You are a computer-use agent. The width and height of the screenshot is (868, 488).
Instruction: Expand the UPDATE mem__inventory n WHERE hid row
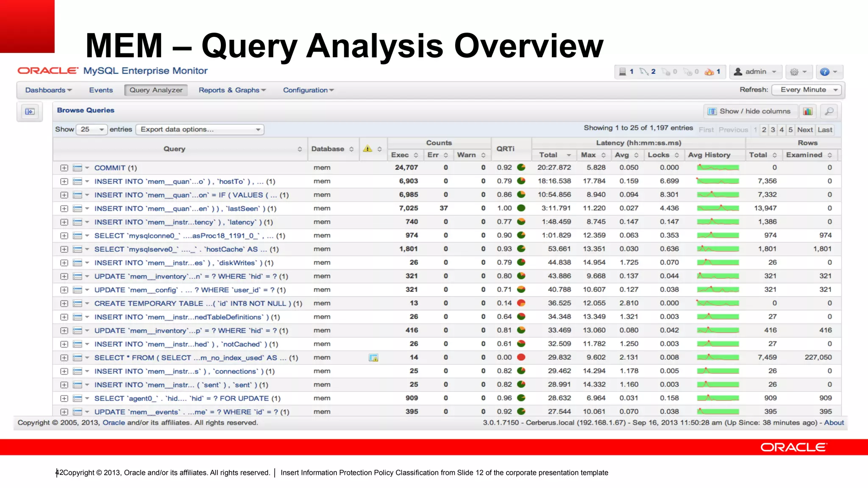64,277
